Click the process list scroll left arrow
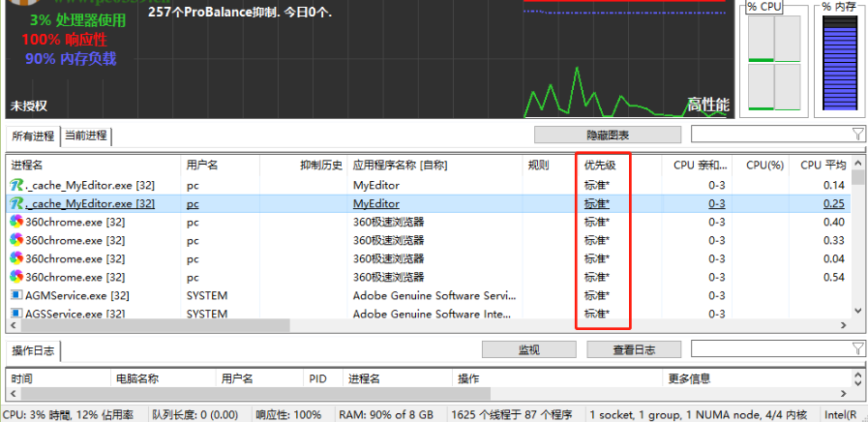Image resolution: width=868 pixels, height=422 pixels. [x=12, y=325]
